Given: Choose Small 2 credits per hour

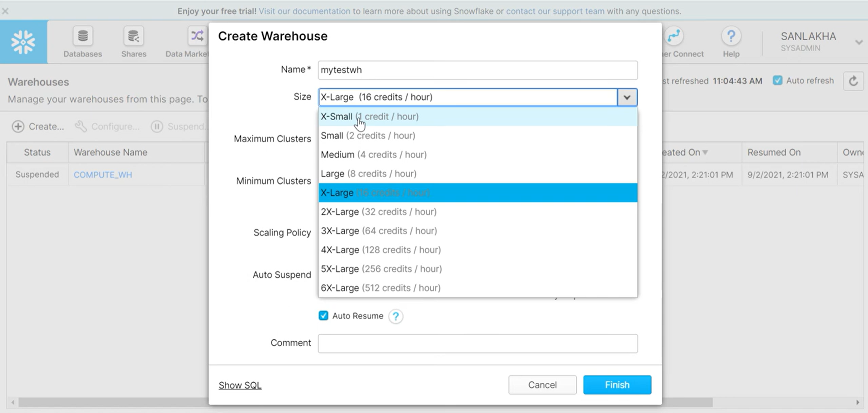Looking at the screenshot, I should coord(478,136).
